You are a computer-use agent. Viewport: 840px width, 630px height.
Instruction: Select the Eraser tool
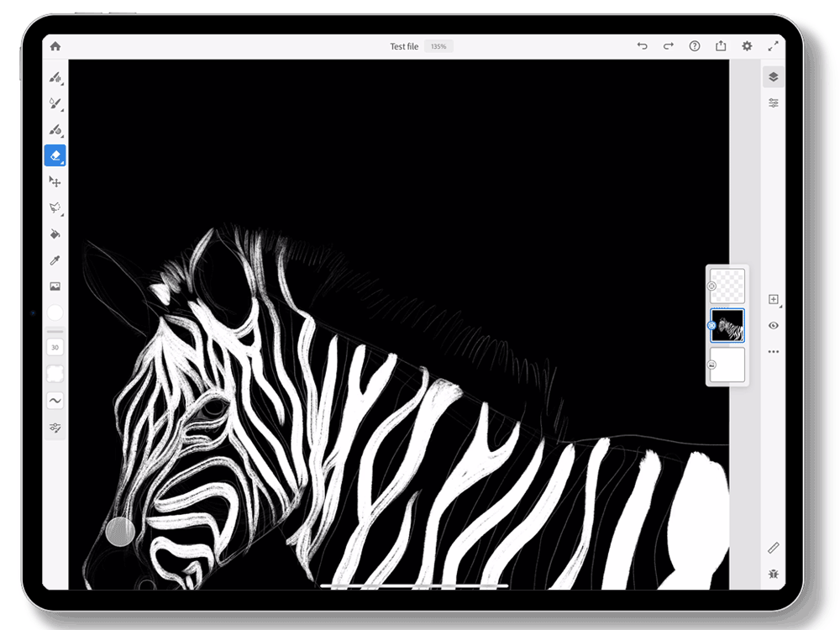click(55, 155)
